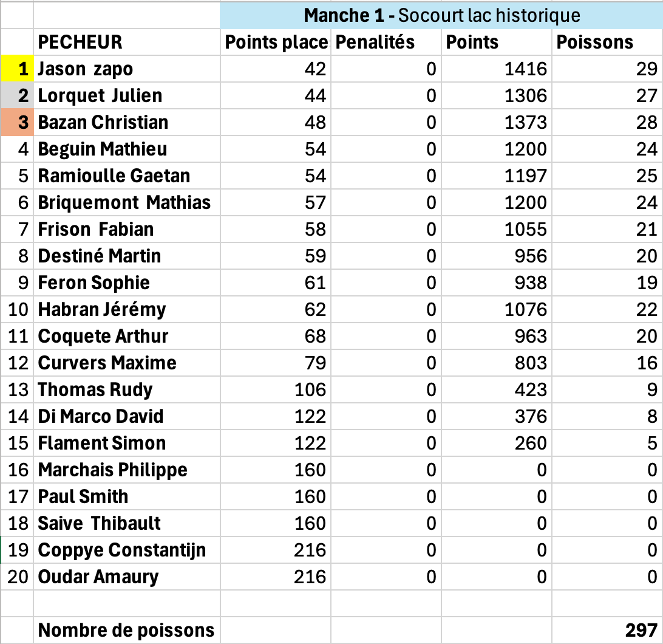The height and width of the screenshot is (644, 663).
Task: Click the orange rank 3 cell
Action: pos(17,122)
